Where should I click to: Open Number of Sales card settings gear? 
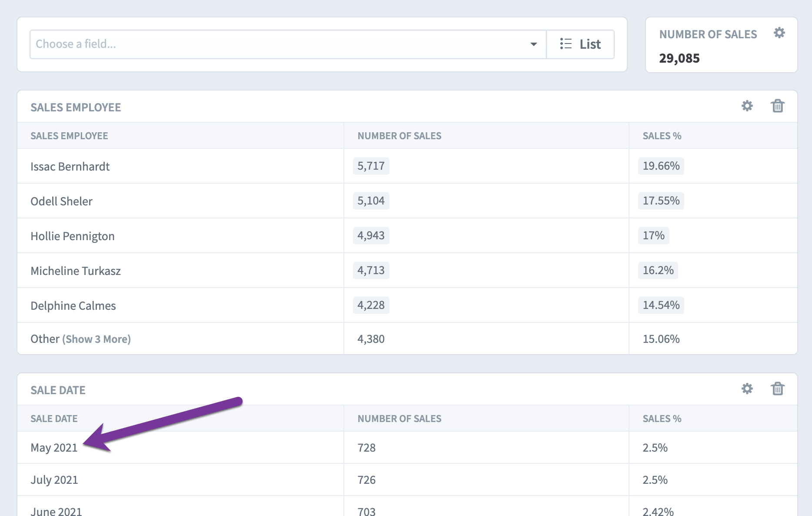coord(779,33)
